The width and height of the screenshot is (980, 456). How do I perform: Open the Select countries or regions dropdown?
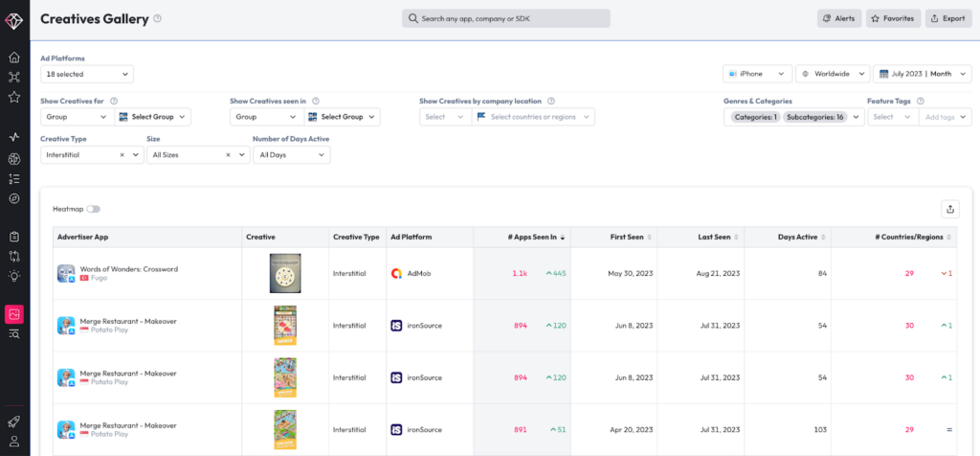pos(533,117)
